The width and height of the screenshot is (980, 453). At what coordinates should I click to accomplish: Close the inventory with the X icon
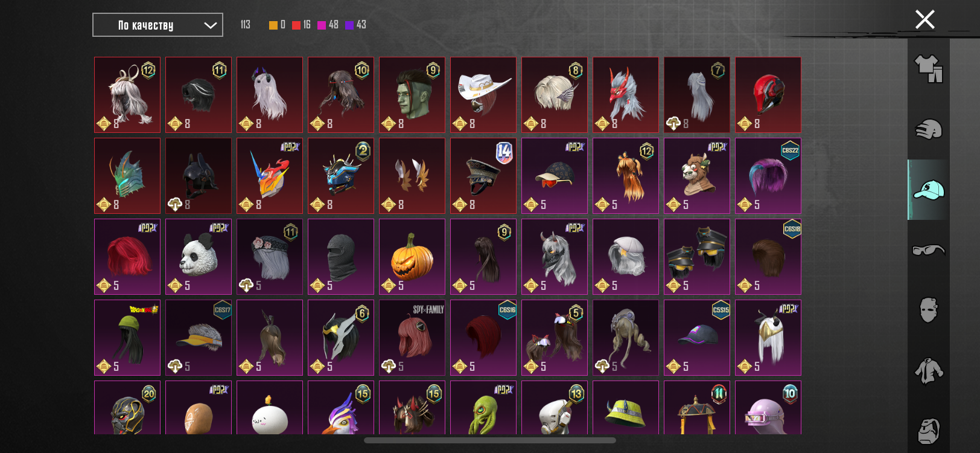pos(924,19)
